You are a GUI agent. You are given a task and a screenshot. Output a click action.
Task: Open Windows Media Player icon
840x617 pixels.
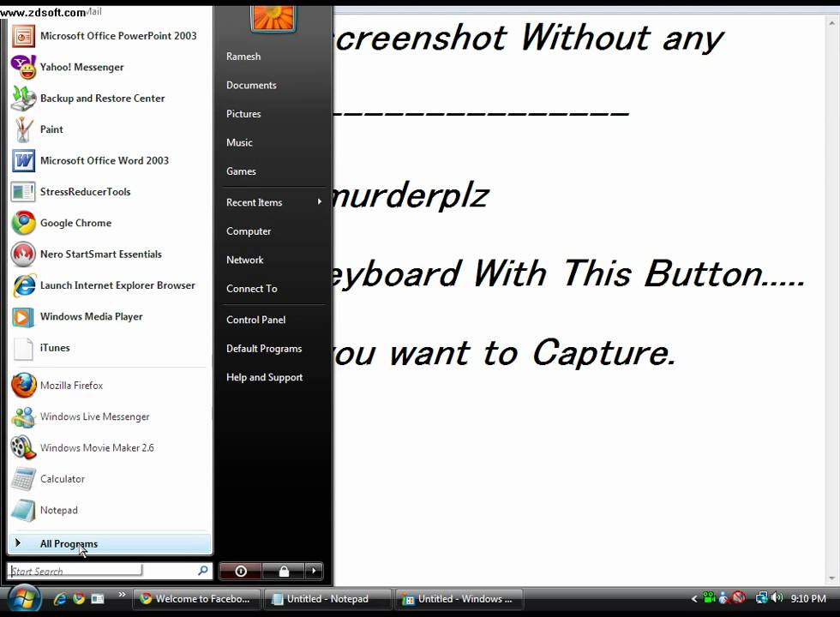(24, 316)
